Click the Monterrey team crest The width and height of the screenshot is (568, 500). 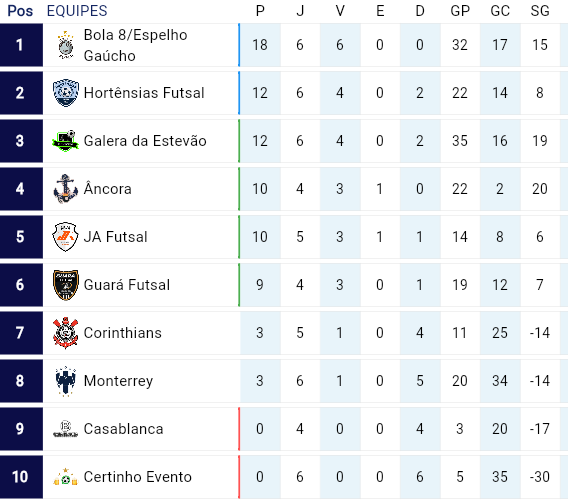pyautogui.click(x=66, y=381)
